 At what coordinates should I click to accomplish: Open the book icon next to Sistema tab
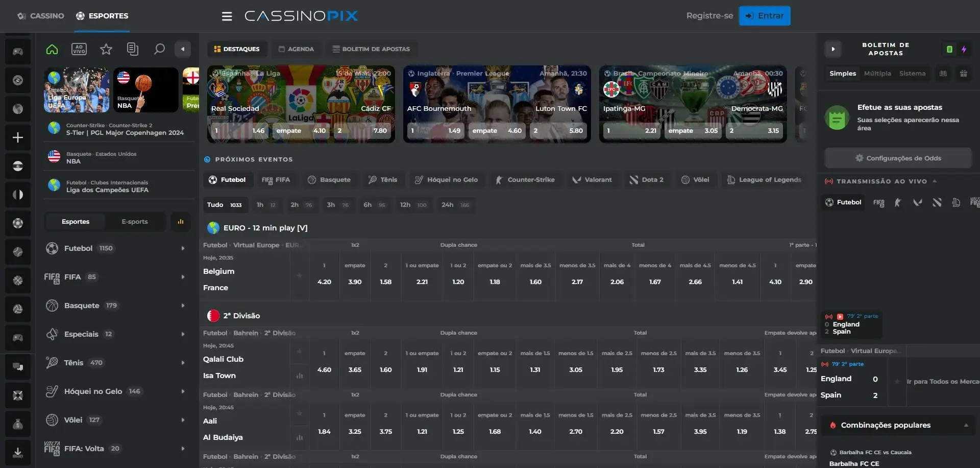coord(943,73)
